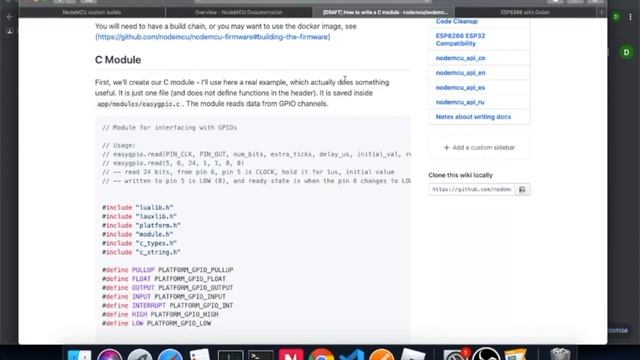This screenshot has width=640, height=360.
Task: Open the three-dot menu at top right
Action: (x=631, y=17)
